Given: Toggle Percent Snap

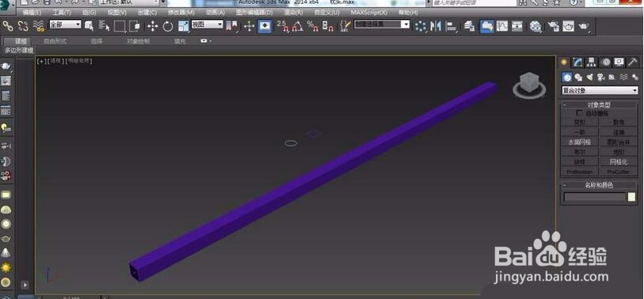Looking at the screenshot, I should coord(313,26).
